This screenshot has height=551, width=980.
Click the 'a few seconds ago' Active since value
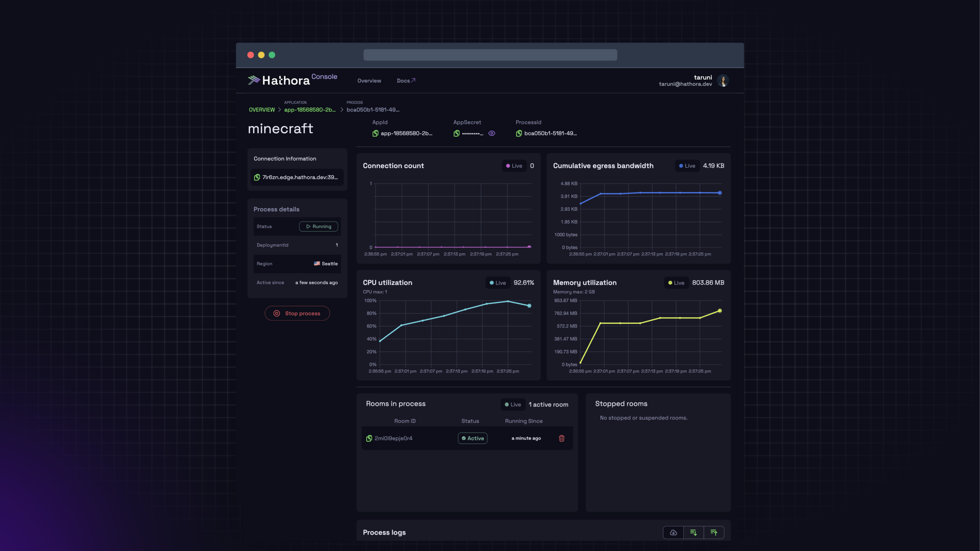coord(317,283)
